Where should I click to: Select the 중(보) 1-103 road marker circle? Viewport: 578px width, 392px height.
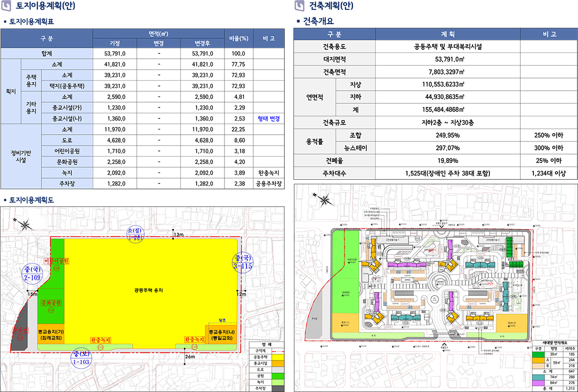[x=84, y=358]
